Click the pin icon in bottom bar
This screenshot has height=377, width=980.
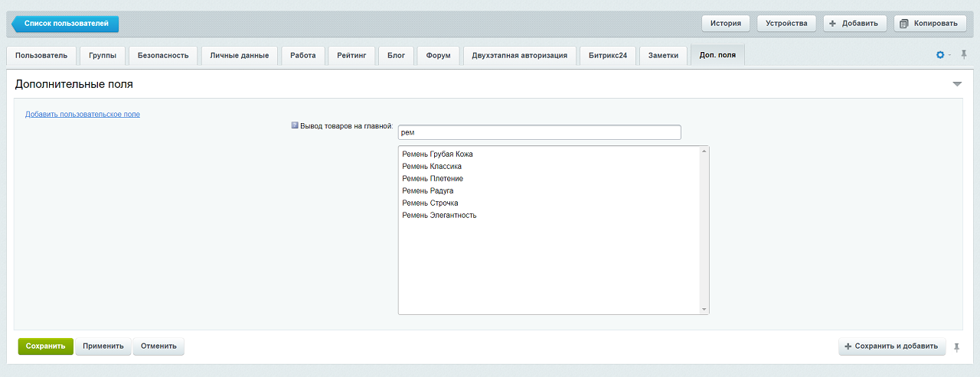pos(956,346)
